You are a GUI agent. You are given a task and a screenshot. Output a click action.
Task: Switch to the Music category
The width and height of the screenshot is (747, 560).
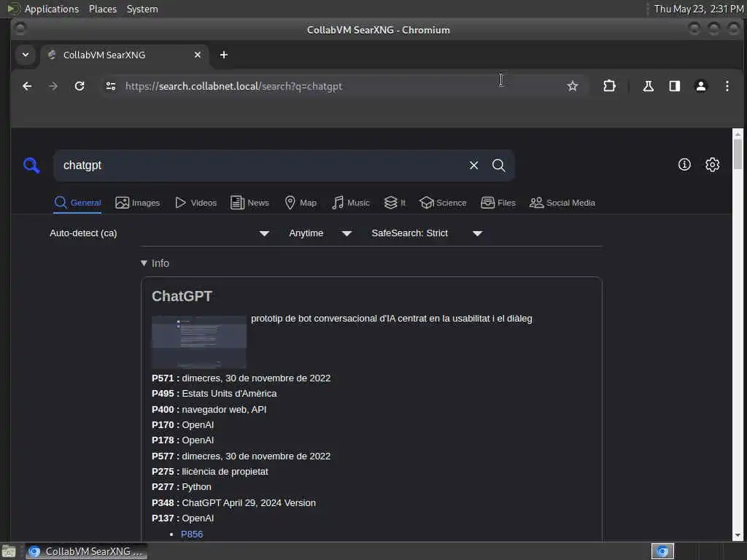click(x=351, y=203)
